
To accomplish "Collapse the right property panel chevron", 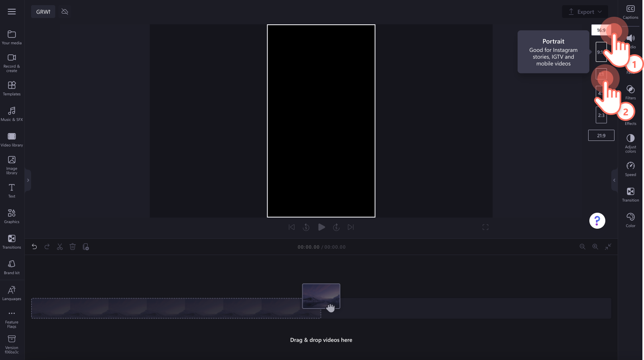I will click(x=614, y=180).
